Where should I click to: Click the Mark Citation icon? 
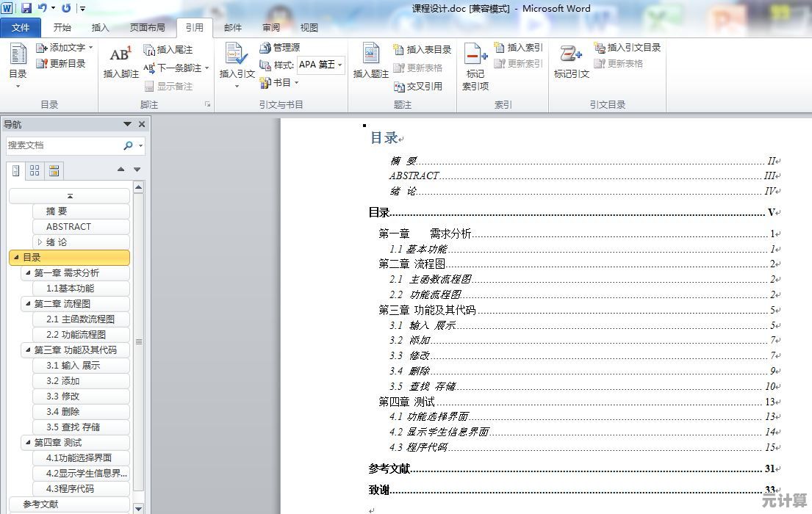click(571, 56)
